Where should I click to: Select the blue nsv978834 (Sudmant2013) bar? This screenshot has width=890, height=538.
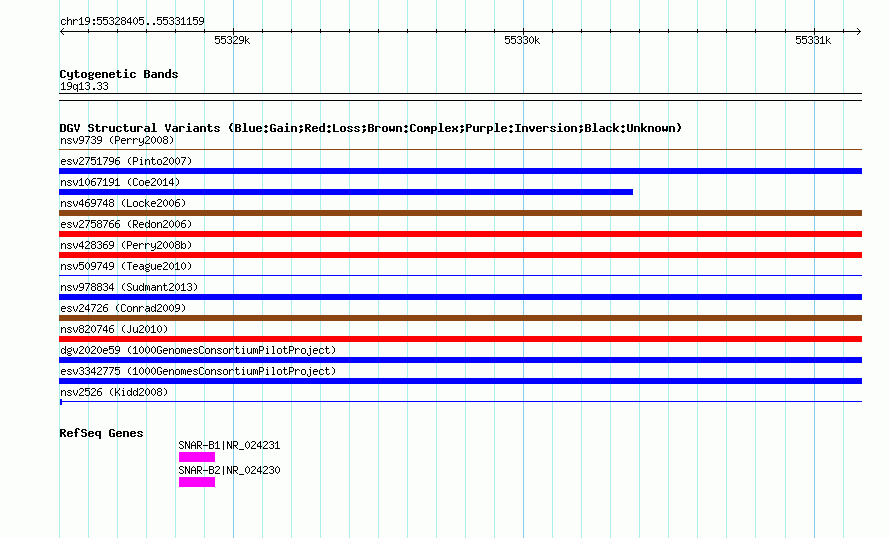(460, 297)
